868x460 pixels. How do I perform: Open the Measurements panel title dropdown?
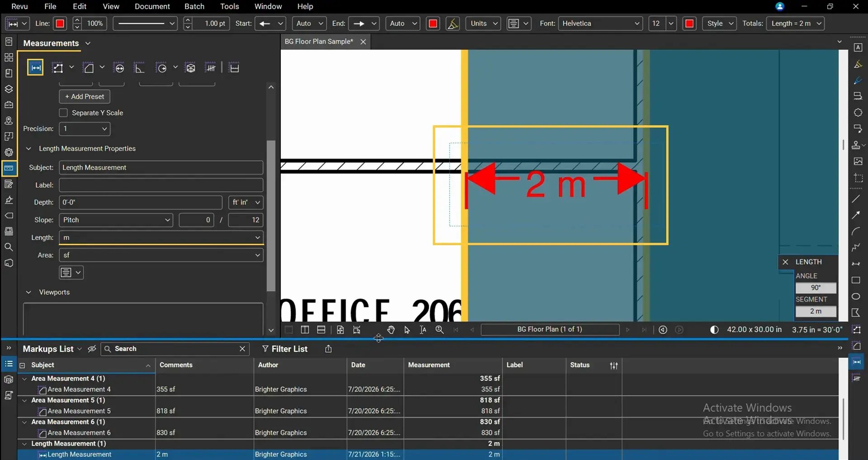point(88,43)
